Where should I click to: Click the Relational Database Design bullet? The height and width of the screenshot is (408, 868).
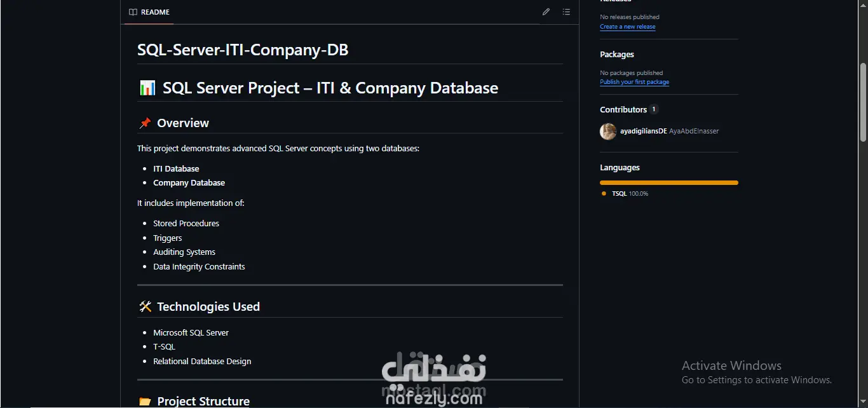coord(202,362)
